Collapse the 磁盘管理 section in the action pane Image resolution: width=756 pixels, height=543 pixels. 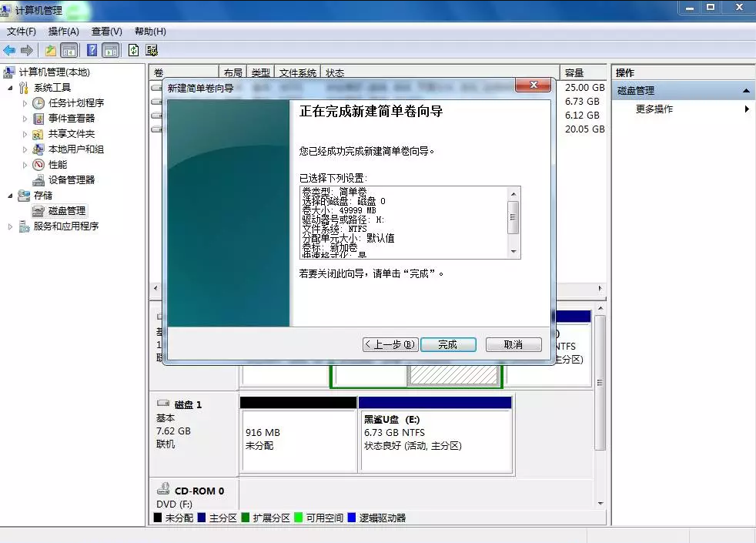(745, 90)
